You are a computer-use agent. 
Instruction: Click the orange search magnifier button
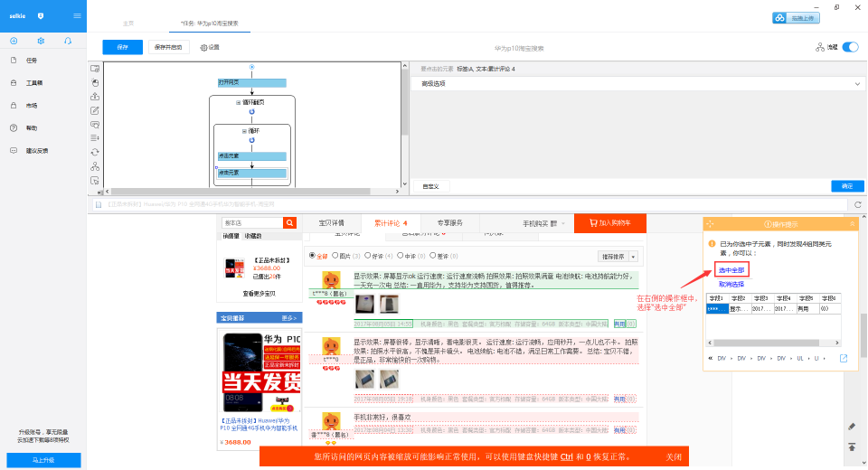pos(289,222)
